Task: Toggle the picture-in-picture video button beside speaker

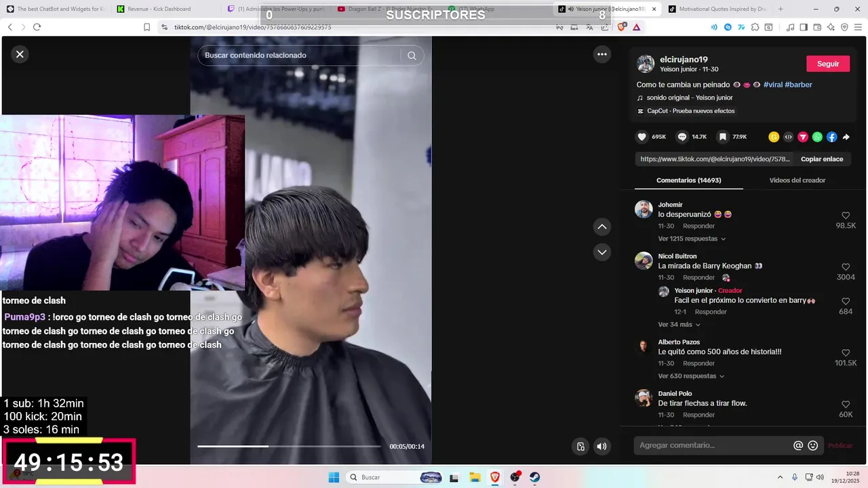Action: (x=580, y=446)
